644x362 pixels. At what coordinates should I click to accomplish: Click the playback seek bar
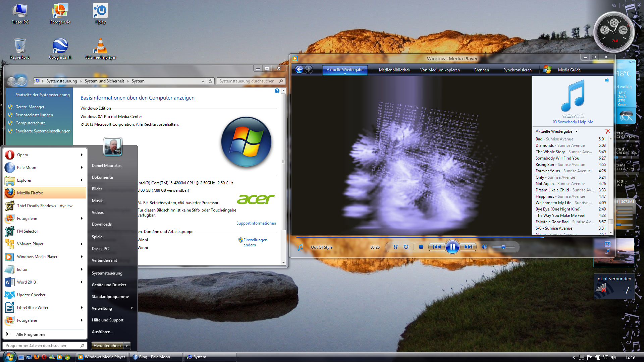(452, 237)
